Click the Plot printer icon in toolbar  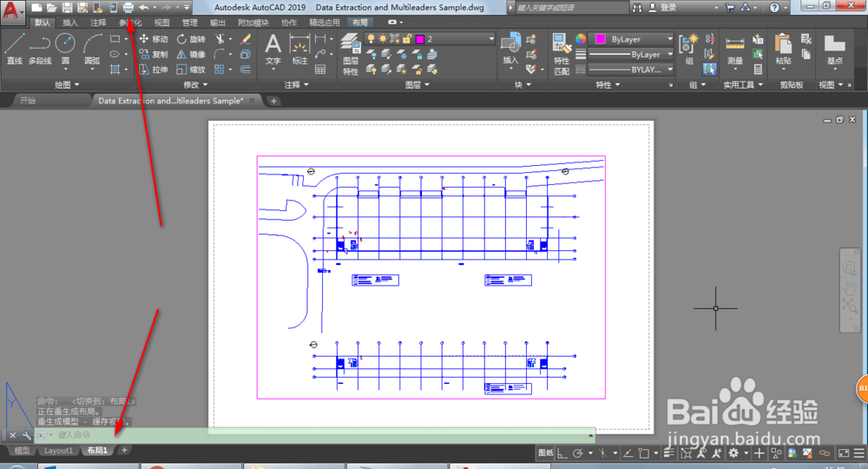pyautogui.click(x=128, y=7)
